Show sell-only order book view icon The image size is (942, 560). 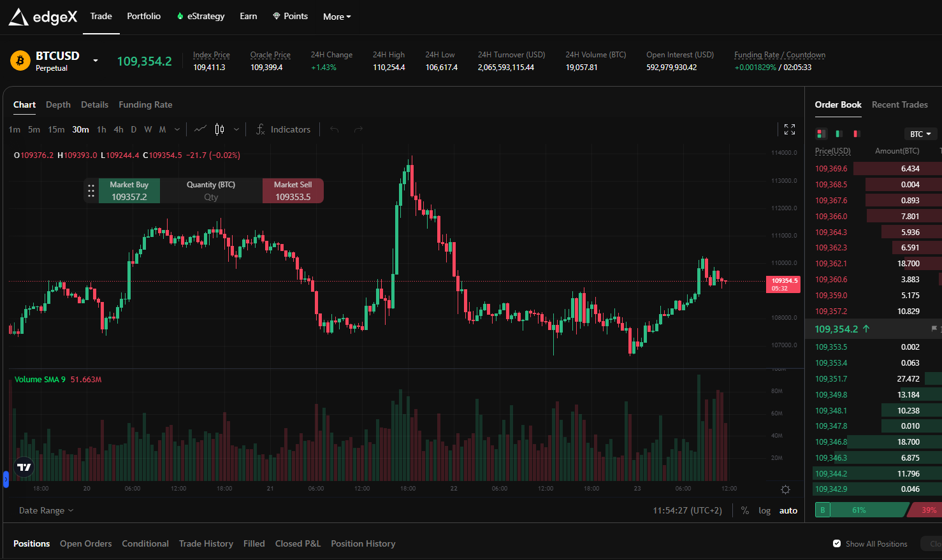click(x=857, y=134)
